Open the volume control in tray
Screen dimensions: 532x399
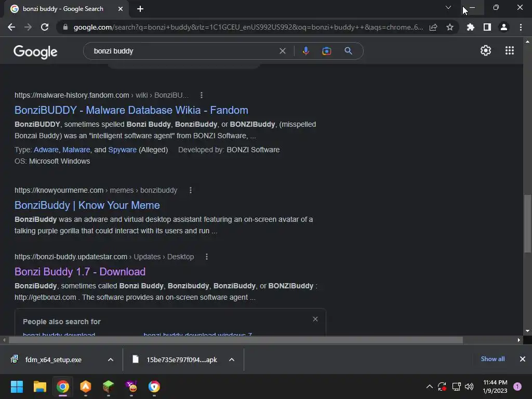469,387
